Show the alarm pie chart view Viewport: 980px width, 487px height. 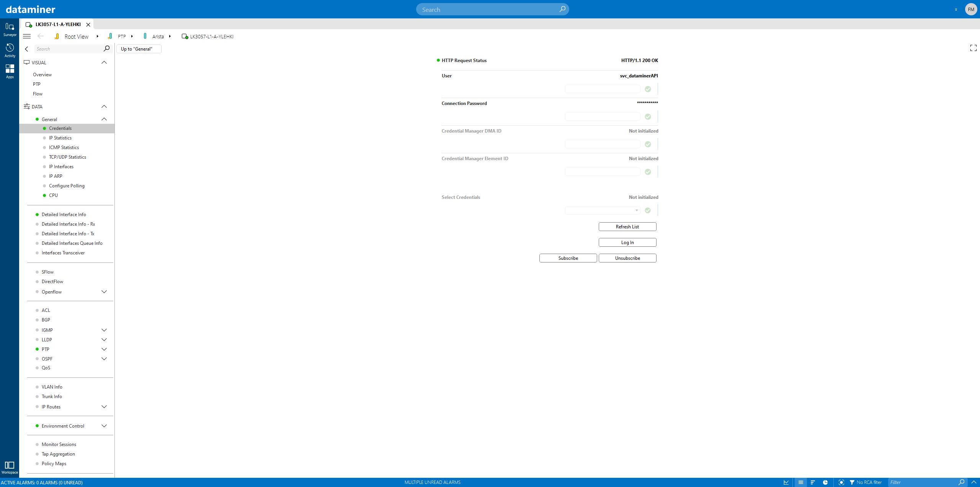pos(825,482)
